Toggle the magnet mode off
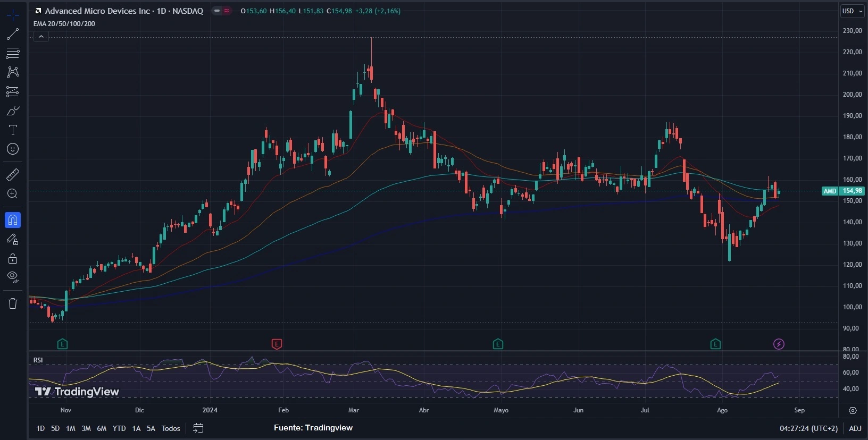 [x=13, y=219]
